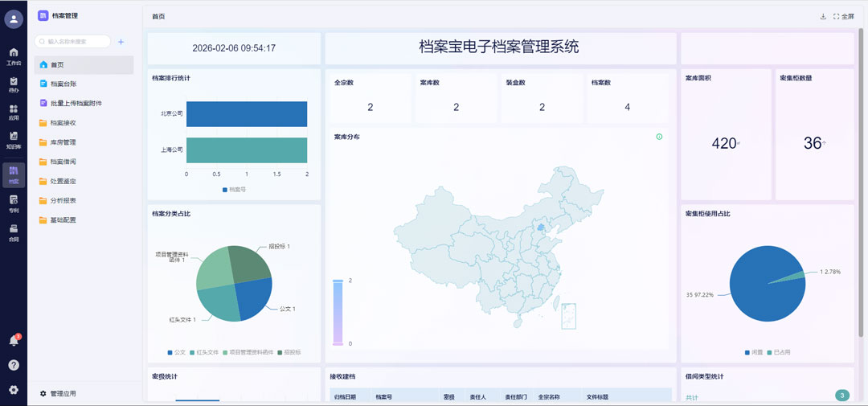Click the help question mark icon

[x=14, y=365]
